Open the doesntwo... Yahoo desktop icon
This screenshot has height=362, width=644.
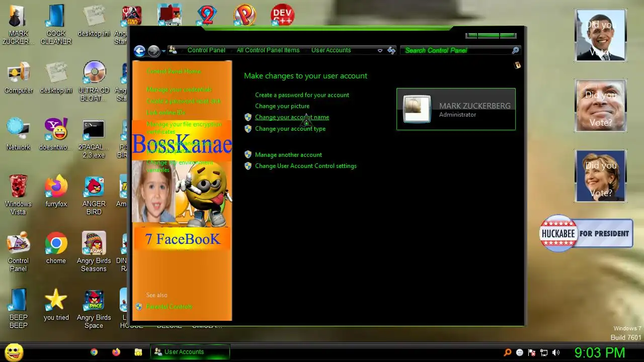pyautogui.click(x=56, y=134)
